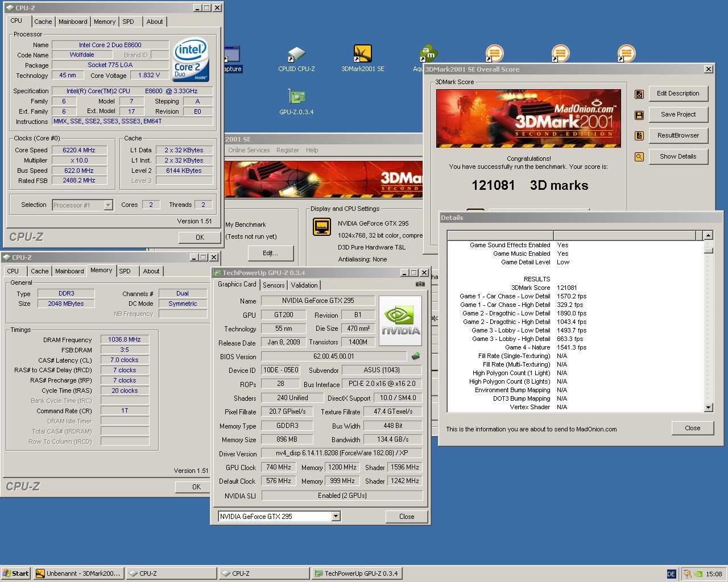Click the taskbar clock showing 15:08
The width and height of the screenshot is (728, 582).
(714, 574)
